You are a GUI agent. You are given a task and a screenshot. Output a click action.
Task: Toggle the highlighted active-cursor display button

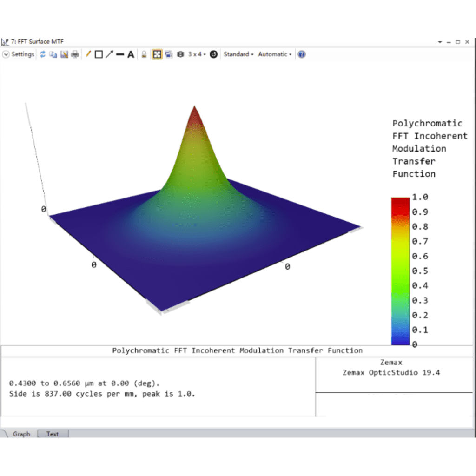157,54
